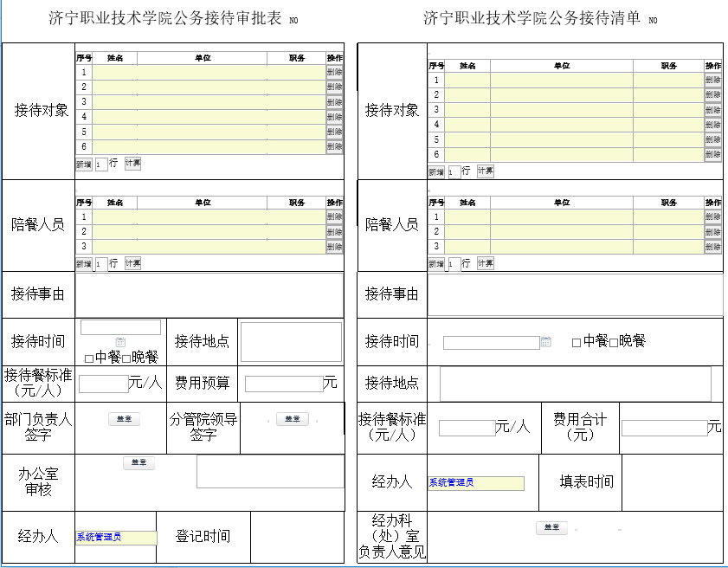Open calendar picker in left 审批表 接待时间

120,342
